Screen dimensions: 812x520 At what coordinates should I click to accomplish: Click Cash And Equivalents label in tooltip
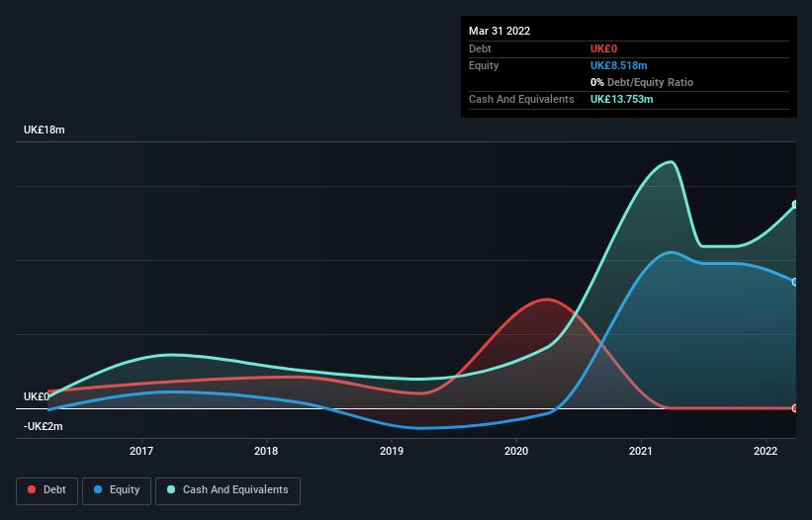point(521,99)
